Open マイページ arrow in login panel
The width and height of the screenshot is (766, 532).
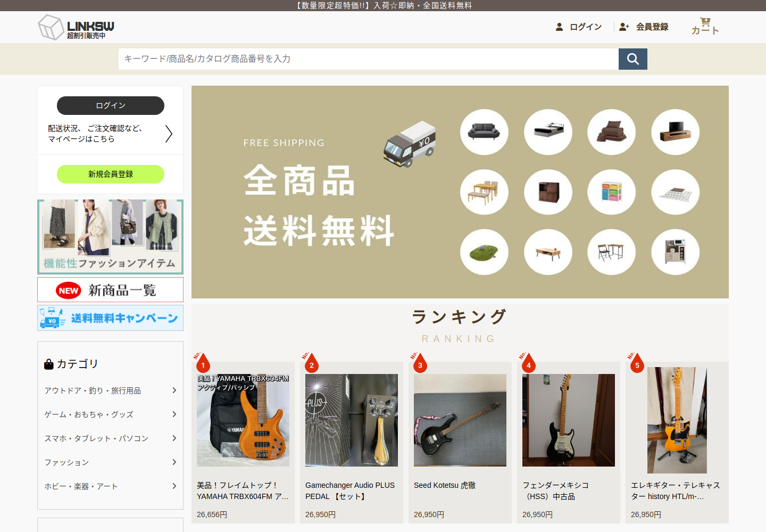point(169,134)
